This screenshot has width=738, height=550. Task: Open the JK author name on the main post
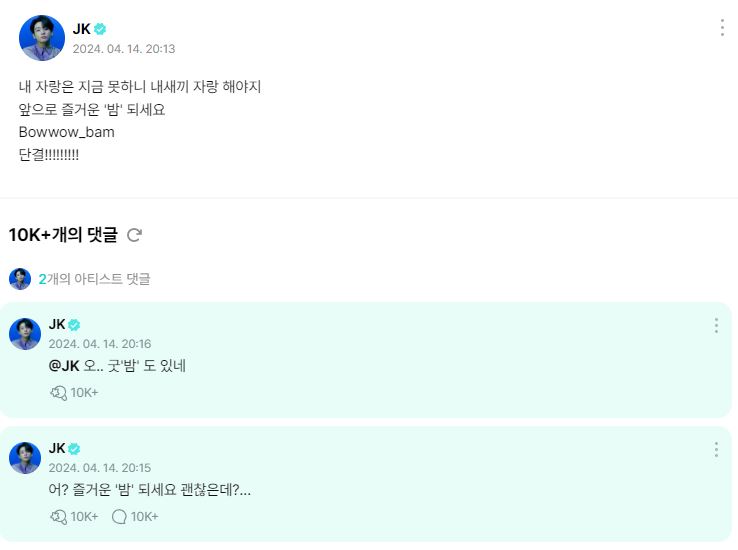pyautogui.click(x=81, y=29)
